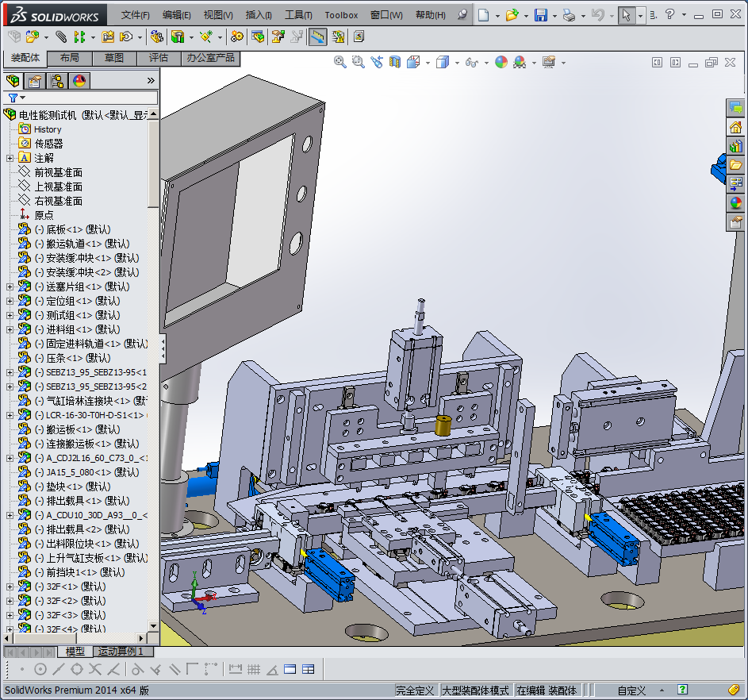
Task: Open the SolidWorks Resources home tab
Action: 735,127
